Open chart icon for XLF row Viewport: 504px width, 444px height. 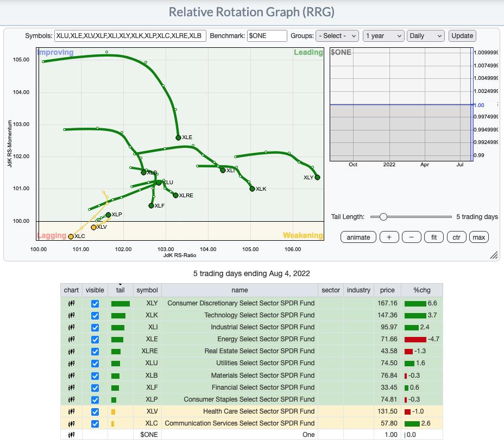(x=71, y=387)
